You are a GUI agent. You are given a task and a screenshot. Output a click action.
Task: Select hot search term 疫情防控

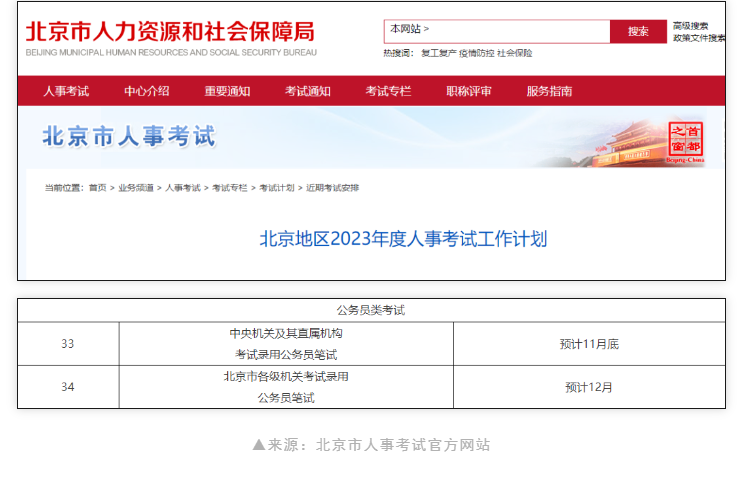pyautogui.click(x=476, y=53)
